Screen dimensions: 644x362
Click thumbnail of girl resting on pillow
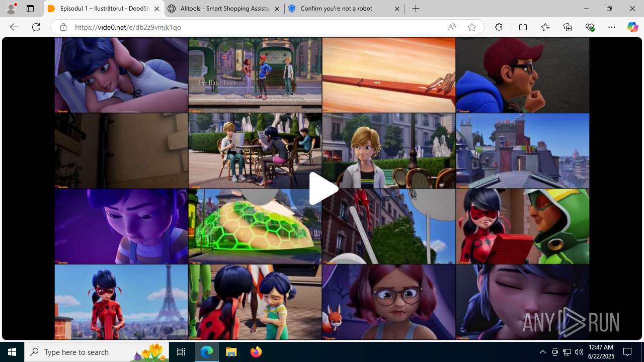[121, 75]
